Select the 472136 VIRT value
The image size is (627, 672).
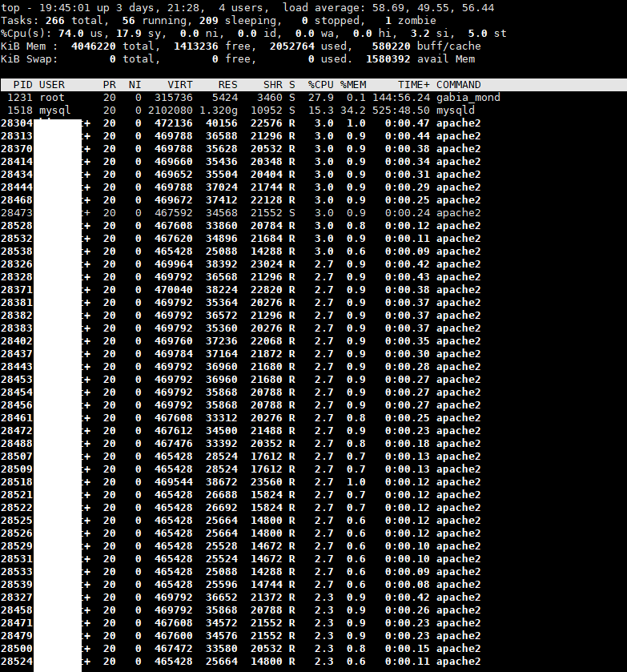point(174,123)
